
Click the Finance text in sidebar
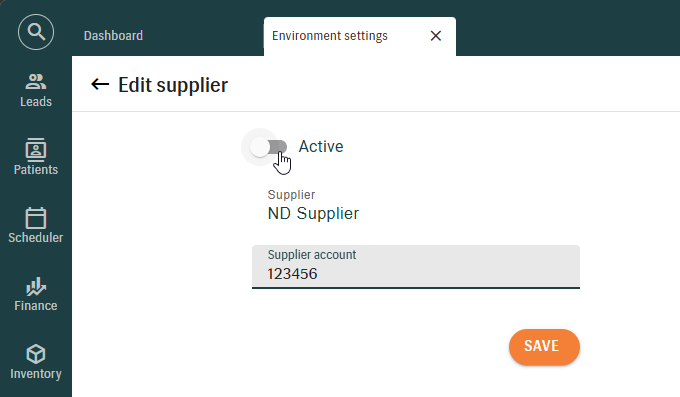[36, 306]
